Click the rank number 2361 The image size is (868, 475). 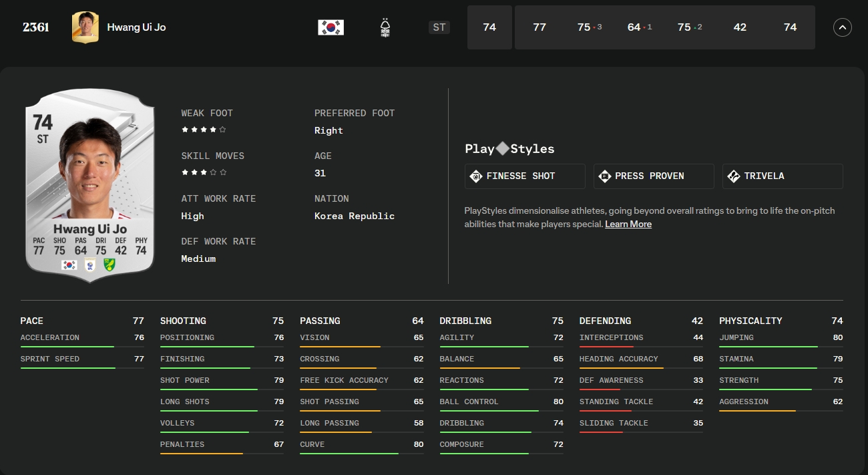[x=35, y=27]
